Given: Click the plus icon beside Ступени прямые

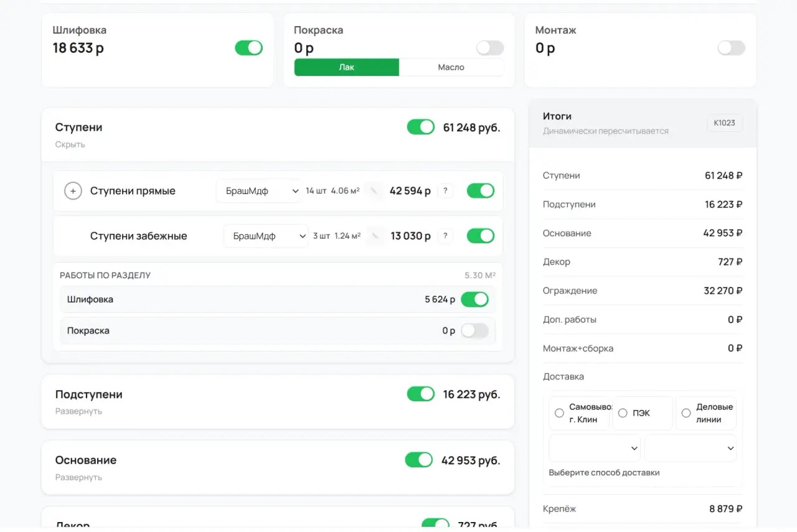Looking at the screenshot, I should coord(73,191).
